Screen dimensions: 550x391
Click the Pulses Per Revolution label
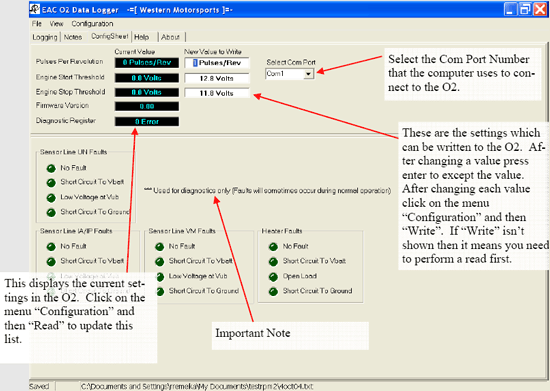69,62
